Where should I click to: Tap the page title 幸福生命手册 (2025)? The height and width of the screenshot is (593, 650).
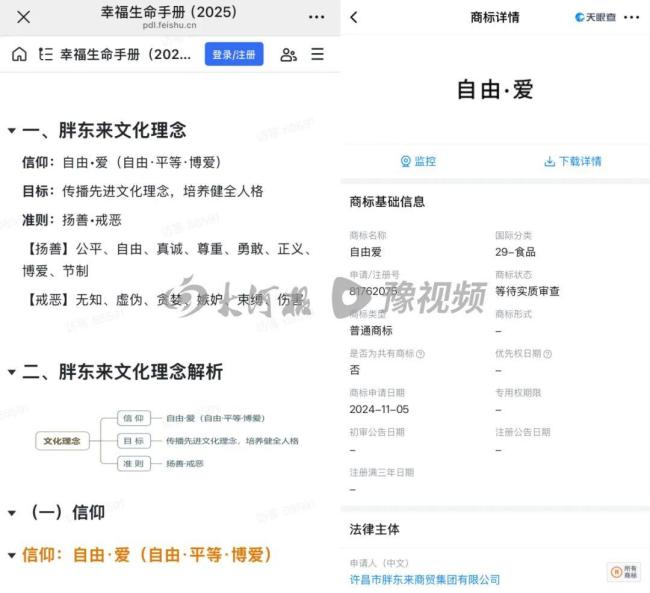click(x=169, y=12)
